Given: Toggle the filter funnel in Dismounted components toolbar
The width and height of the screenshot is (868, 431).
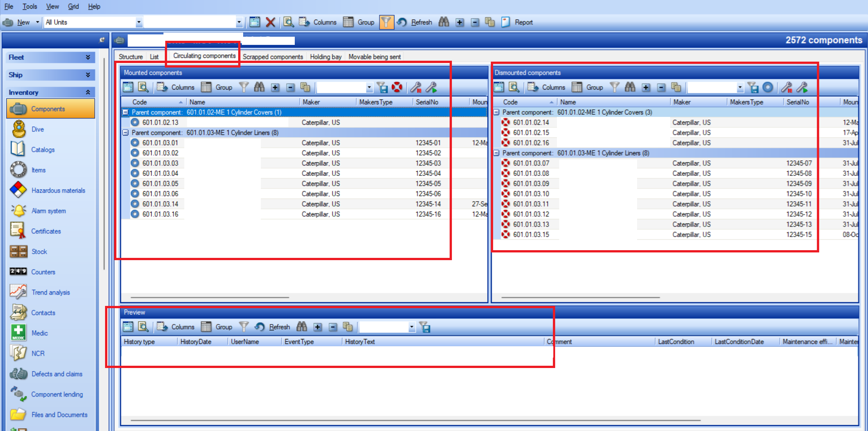Looking at the screenshot, I should click(x=614, y=87).
